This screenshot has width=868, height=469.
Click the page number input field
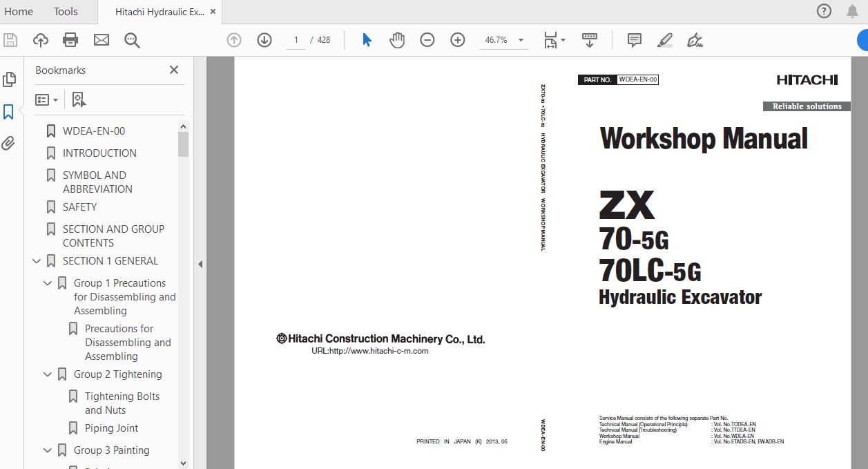[x=296, y=40]
